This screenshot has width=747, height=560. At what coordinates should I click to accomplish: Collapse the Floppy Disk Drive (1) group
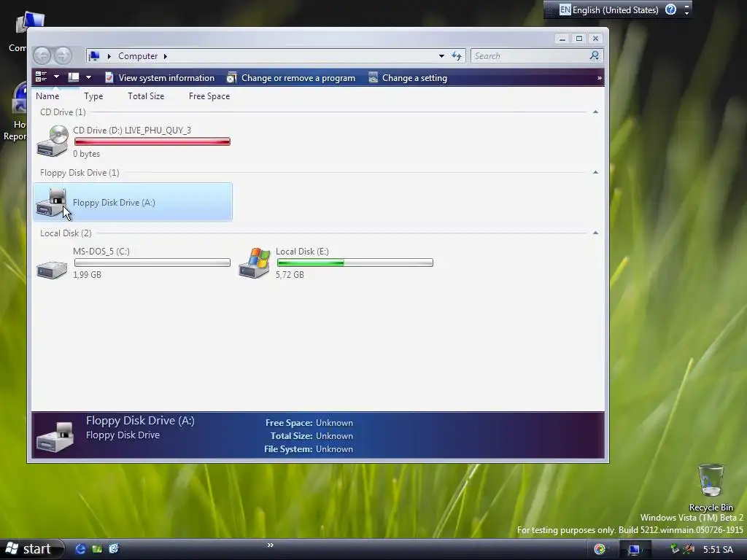tap(595, 172)
